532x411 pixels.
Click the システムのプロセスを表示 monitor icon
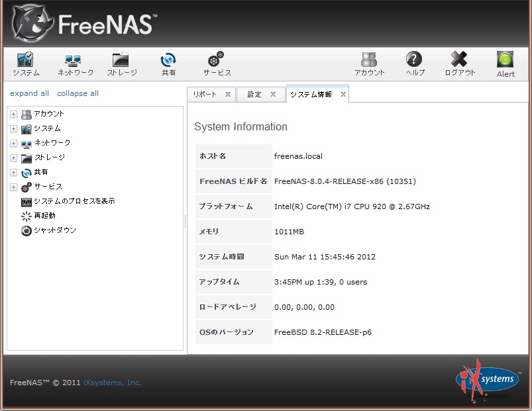(x=26, y=202)
